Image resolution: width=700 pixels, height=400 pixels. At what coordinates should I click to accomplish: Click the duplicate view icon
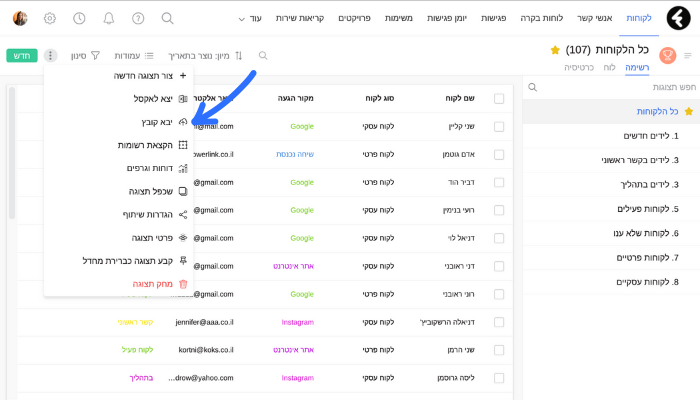pyautogui.click(x=183, y=192)
